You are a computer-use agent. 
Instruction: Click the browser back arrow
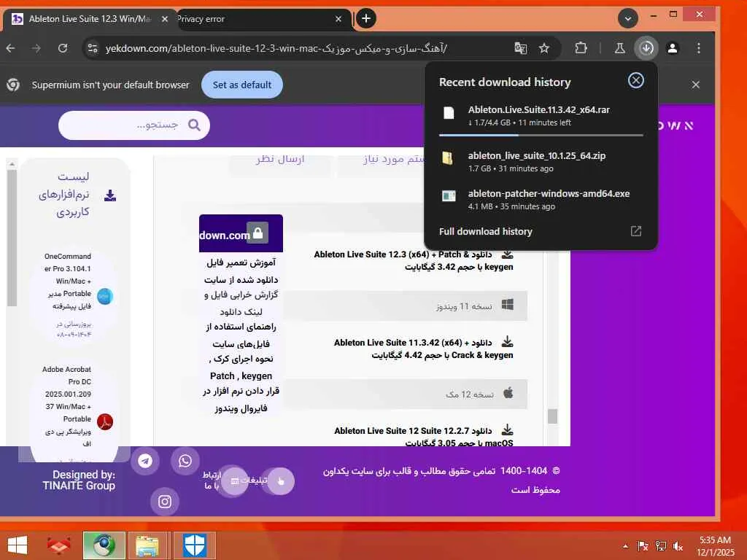pyautogui.click(x=10, y=48)
